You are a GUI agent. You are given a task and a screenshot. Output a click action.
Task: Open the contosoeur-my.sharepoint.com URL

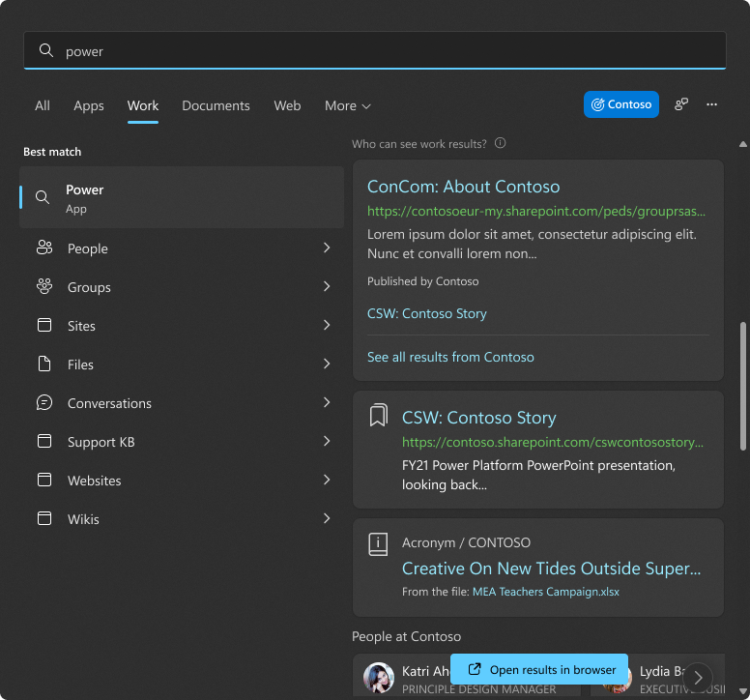tap(536, 211)
